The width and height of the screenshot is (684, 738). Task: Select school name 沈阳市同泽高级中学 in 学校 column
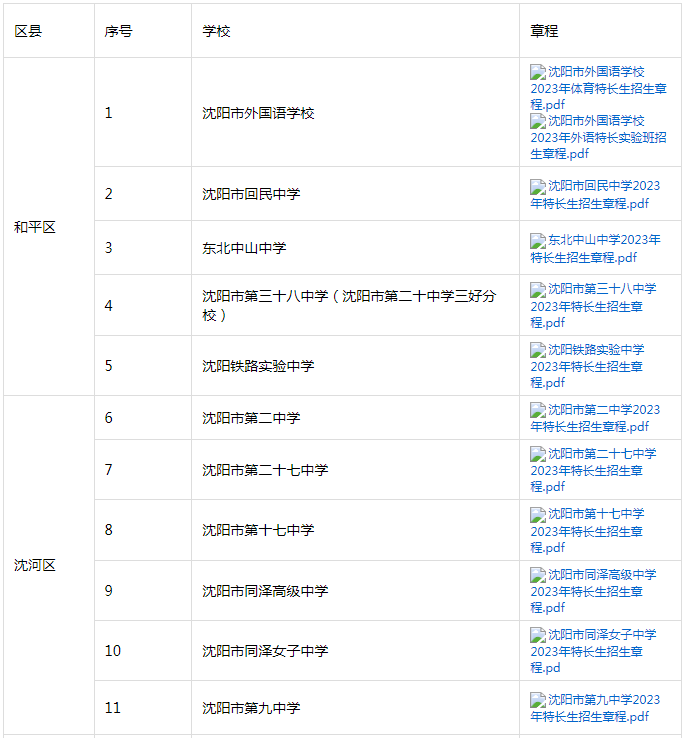(x=265, y=591)
